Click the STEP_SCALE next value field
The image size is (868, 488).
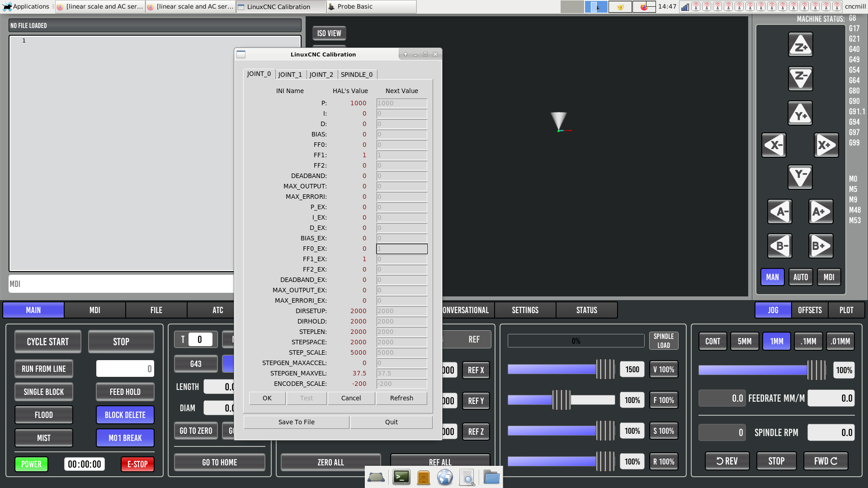pos(401,352)
